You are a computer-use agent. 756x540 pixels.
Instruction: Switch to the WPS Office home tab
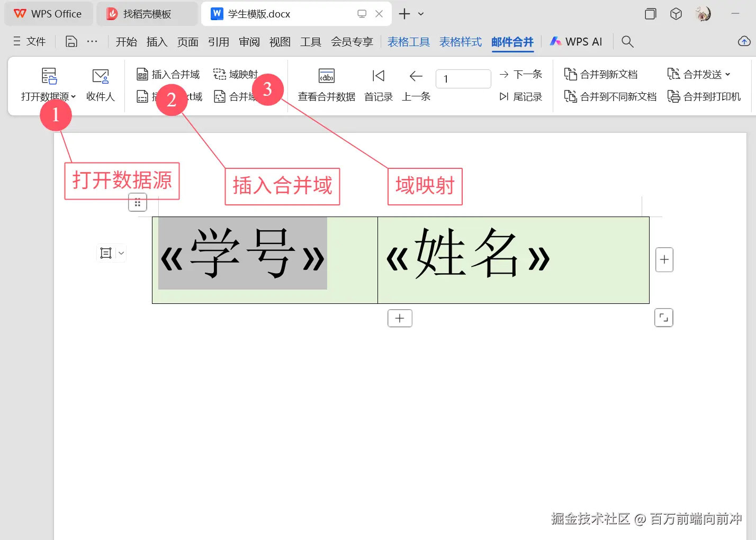click(x=48, y=14)
